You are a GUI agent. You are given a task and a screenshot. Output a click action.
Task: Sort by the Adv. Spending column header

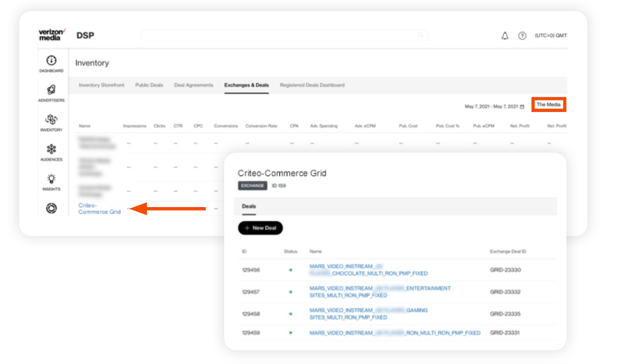click(x=324, y=126)
